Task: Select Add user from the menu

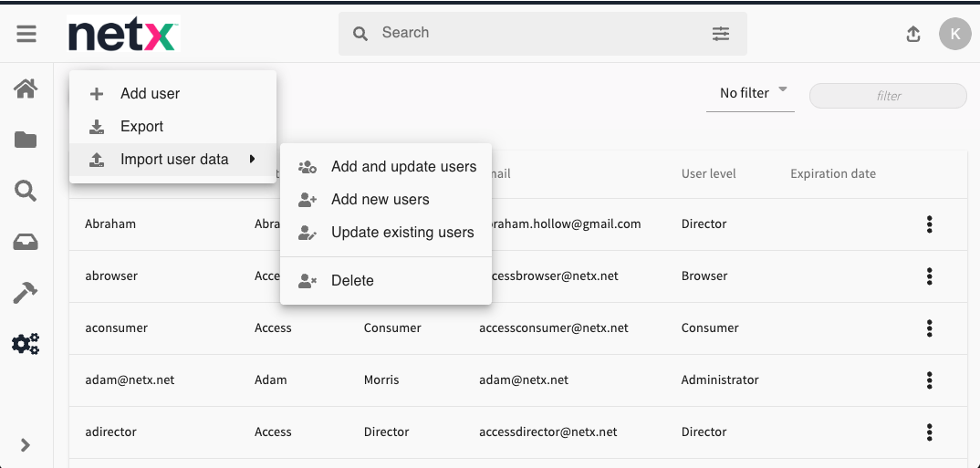Action: tap(150, 94)
